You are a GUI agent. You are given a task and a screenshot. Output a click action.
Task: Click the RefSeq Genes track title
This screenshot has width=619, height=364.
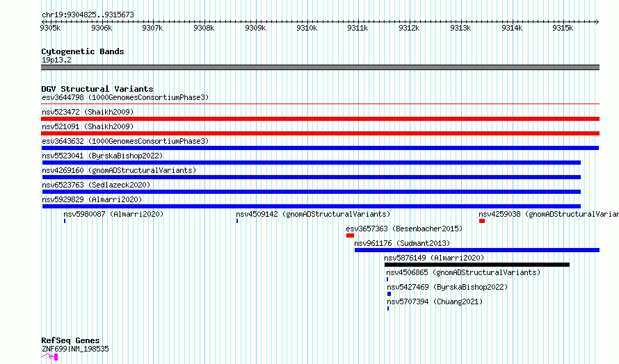coord(70,340)
